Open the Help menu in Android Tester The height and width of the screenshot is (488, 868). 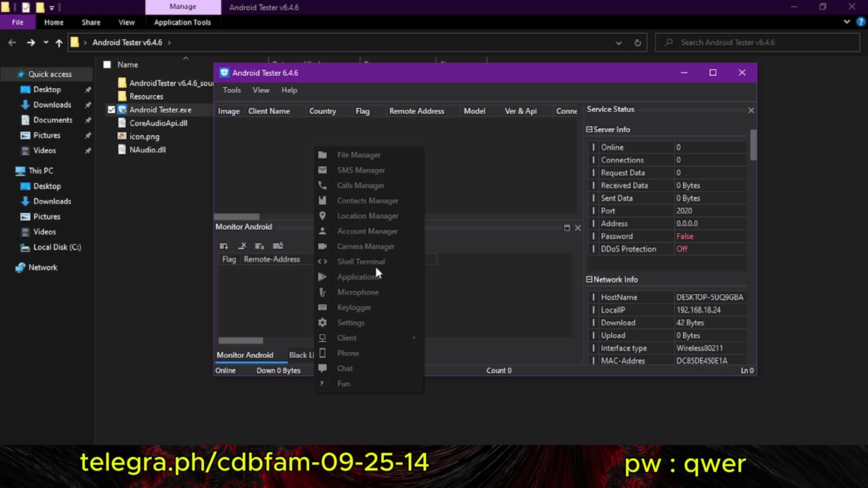click(x=290, y=90)
